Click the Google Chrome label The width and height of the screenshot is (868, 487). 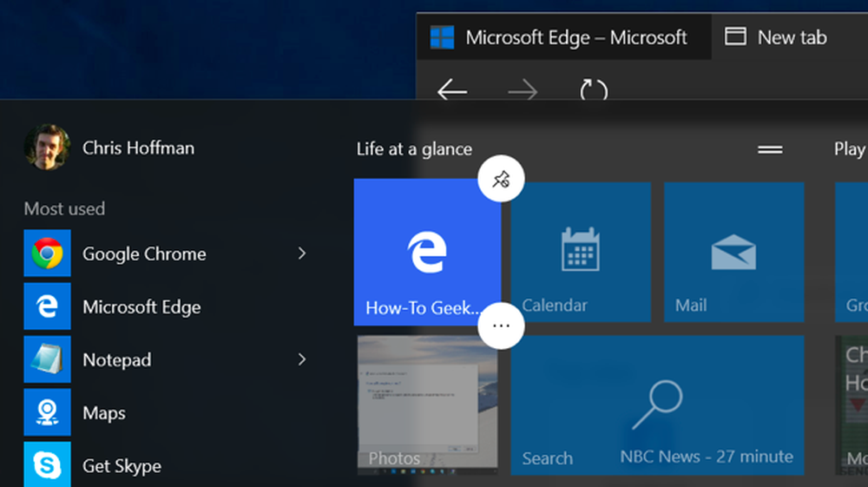(x=144, y=253)
